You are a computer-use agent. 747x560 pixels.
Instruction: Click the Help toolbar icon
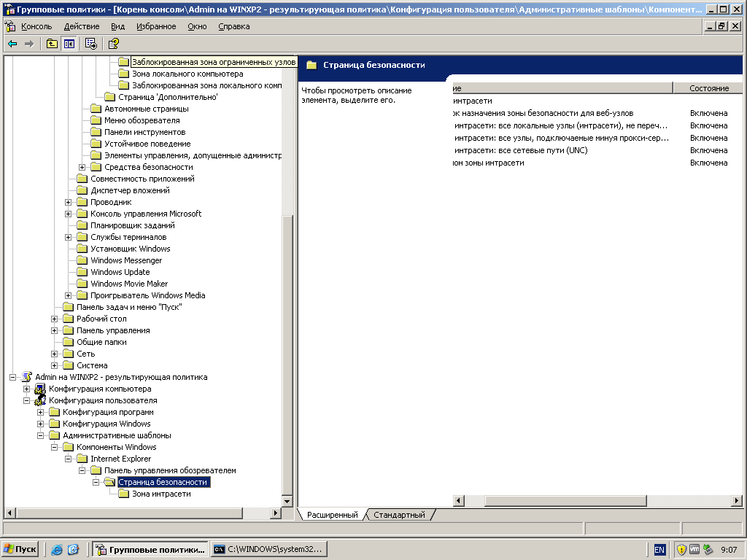point(113,44)
